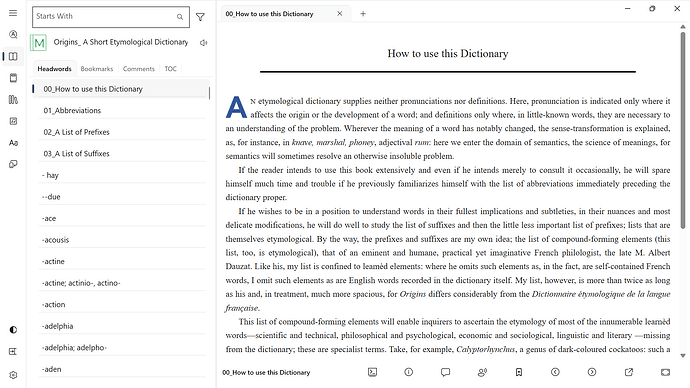
Task: Switch to the Bookmarks tab
Action: tap(97, 69)
